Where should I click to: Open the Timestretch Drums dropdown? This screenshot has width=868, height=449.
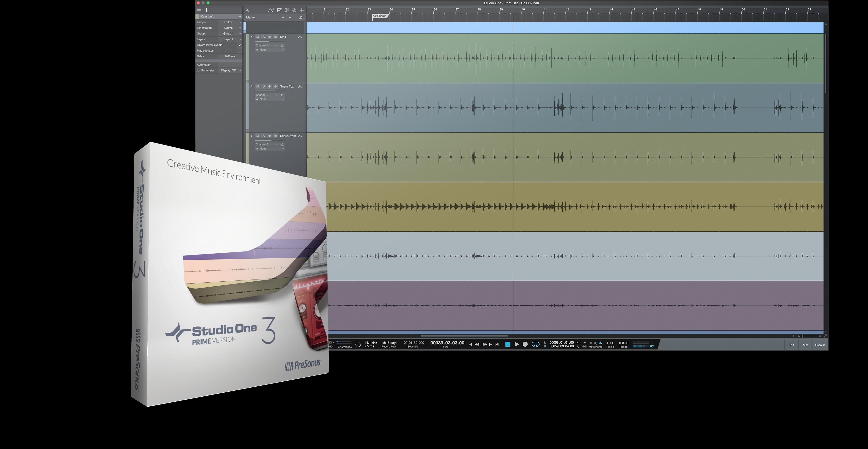(230, 28)
